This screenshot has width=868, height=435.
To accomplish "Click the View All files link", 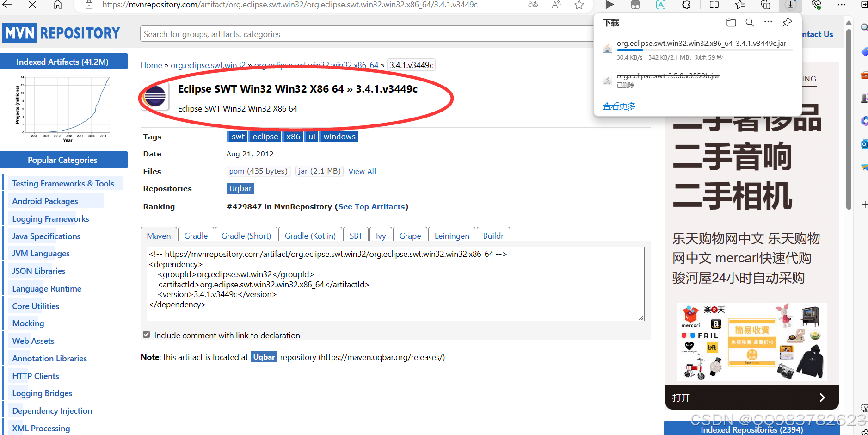I will (362, 172).
